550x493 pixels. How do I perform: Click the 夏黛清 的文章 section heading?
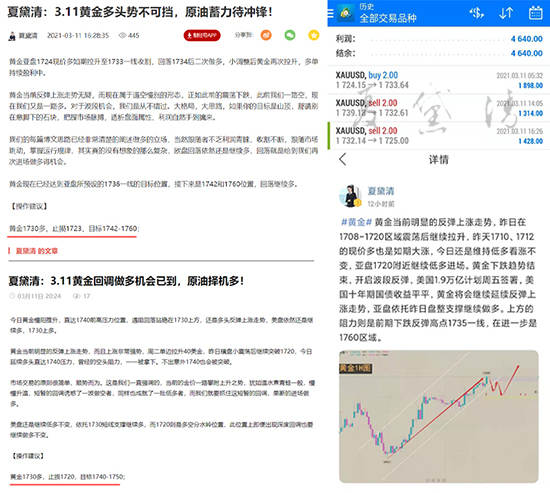pyautogui.click(x=37, y=251)
